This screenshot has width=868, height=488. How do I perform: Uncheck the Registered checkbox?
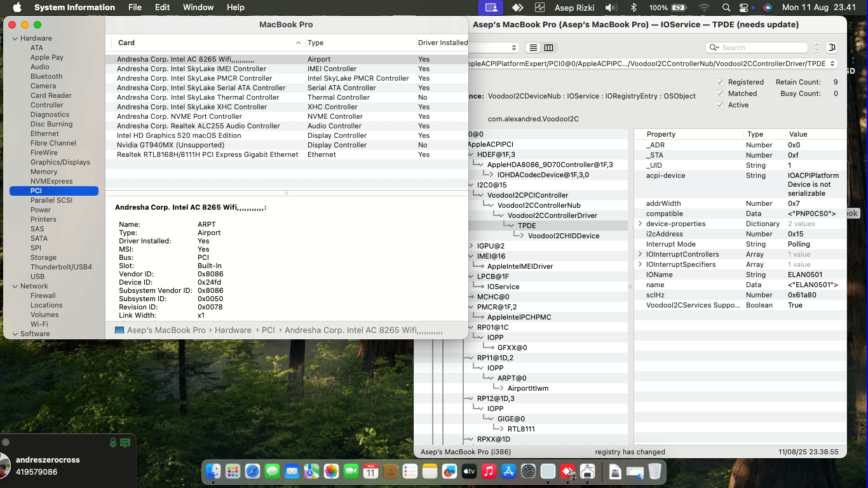coord(720,82)
